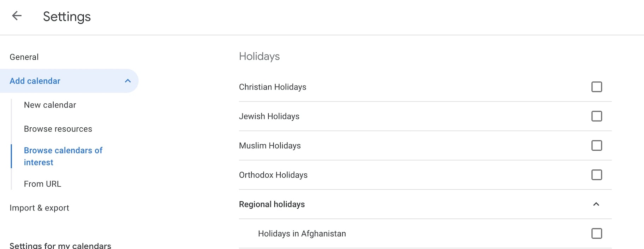
Task: Select Browse calendars of interest
Action: 63,156
